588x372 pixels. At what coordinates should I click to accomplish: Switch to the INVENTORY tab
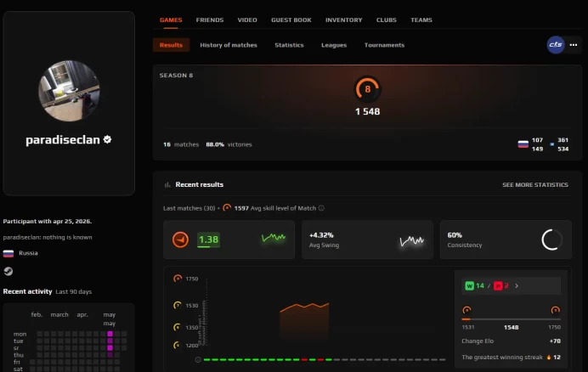pyautogui.click(x=343, y=20)
